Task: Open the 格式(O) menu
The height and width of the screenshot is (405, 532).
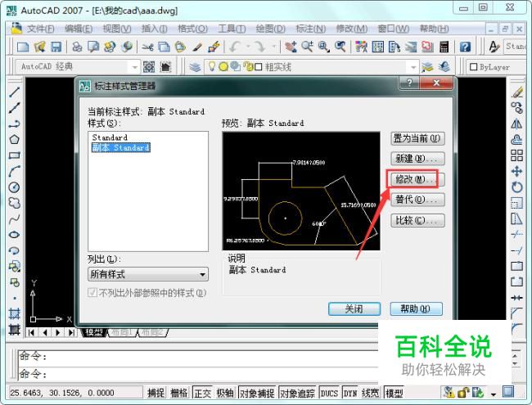Action: (x=192, y=29)
